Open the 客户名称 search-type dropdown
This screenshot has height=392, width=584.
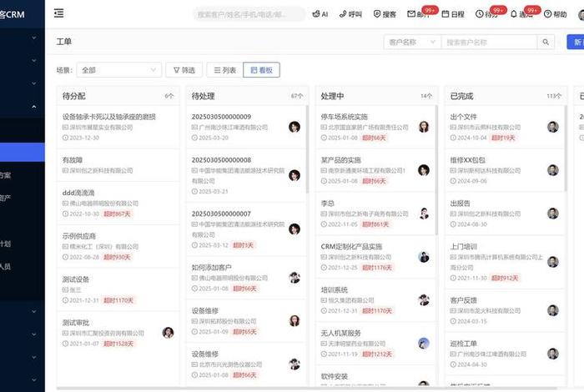click(412, 42)
